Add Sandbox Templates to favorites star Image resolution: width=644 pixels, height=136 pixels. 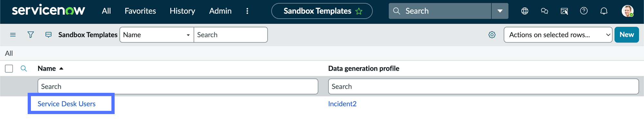coord(359,11)
